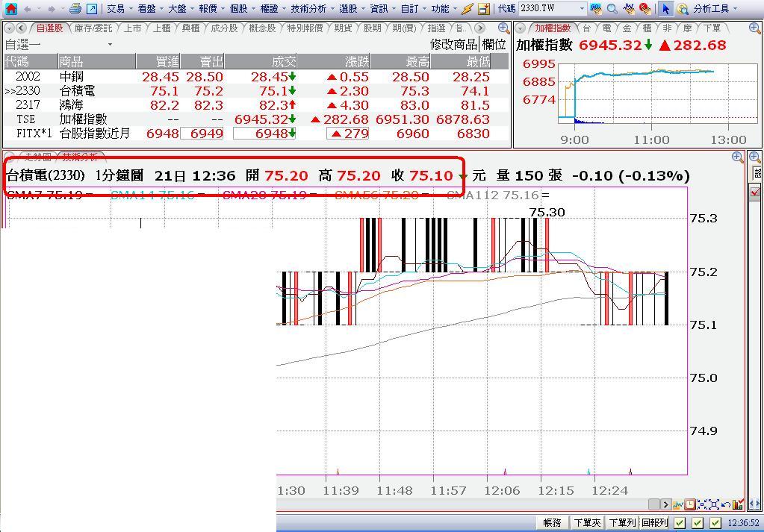
Task: Click the export arrow icon beside the printer
Action: [92, 8]
